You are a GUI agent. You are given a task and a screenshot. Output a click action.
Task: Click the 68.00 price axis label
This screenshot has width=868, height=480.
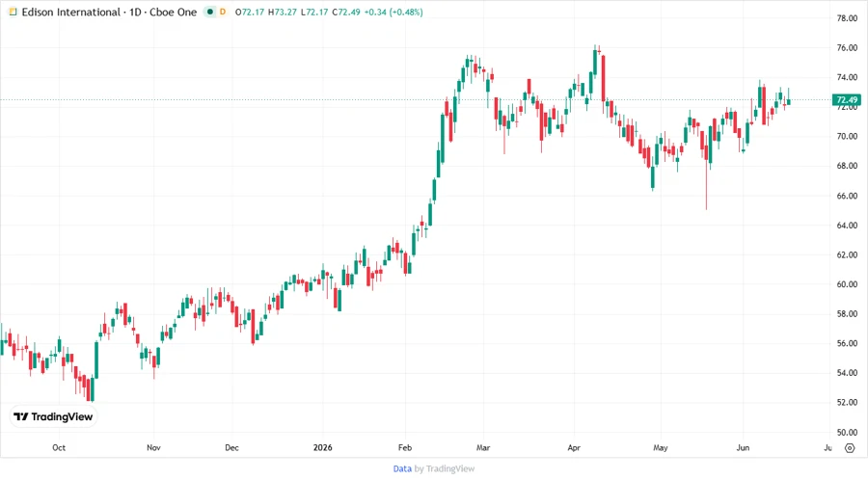click(847, 166)
